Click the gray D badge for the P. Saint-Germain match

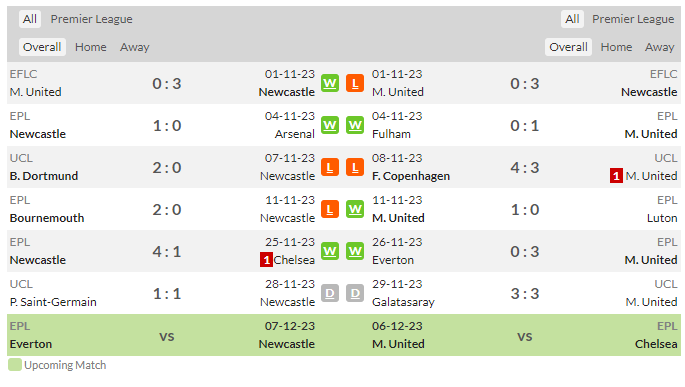pos(330,293)
